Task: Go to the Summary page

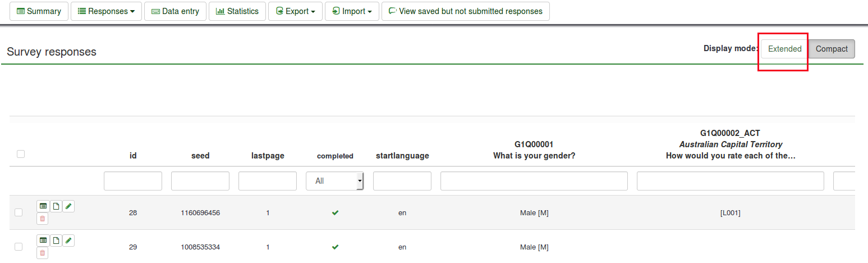Action: click(39, 11)
